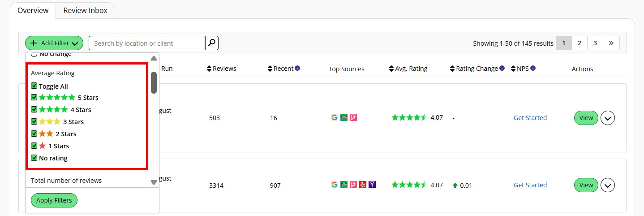Viewport: 644px width, 216px height.
Task: Click the search by location input field
Action: (147, 43)
